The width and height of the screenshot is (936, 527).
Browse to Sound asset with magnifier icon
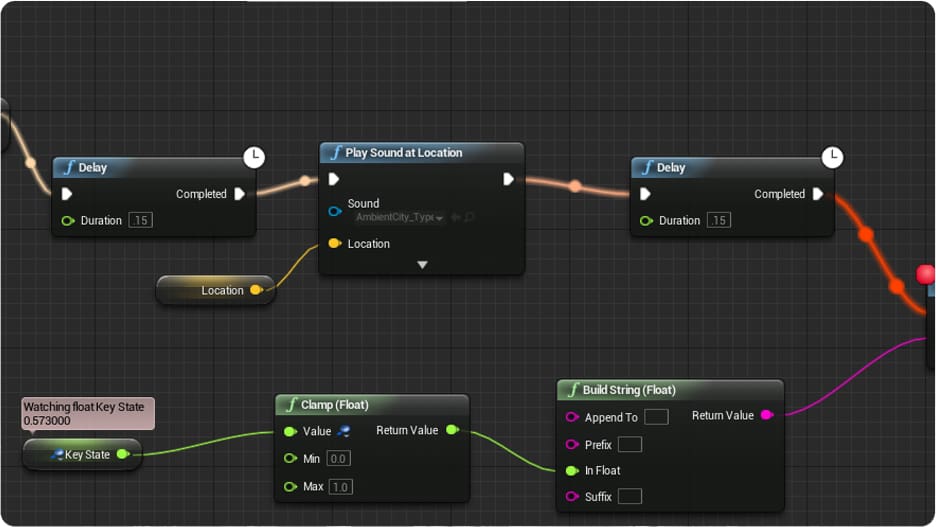pyautogui.click(x=468, y=217)
